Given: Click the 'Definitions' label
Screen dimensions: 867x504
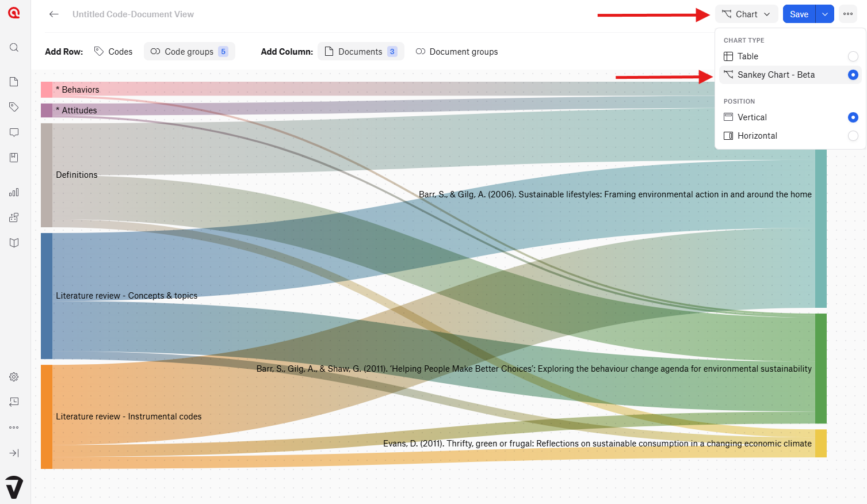Looking at the screenshot, I should coord(77,175).
